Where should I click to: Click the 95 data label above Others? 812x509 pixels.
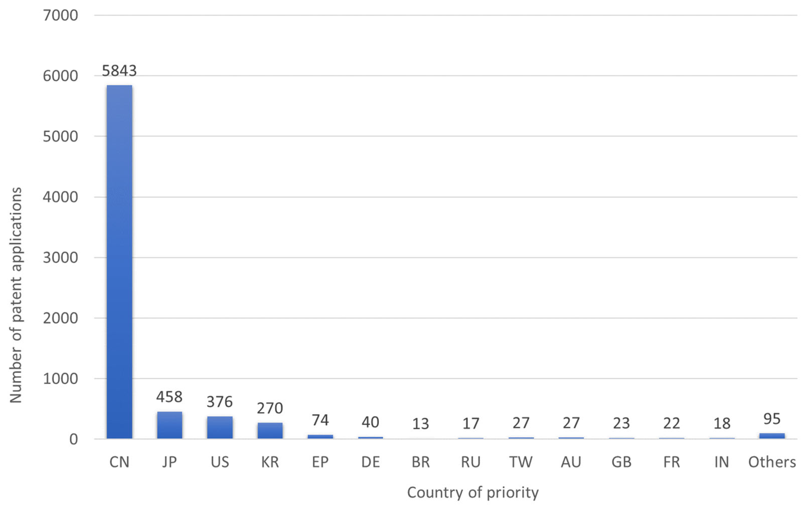772,419
